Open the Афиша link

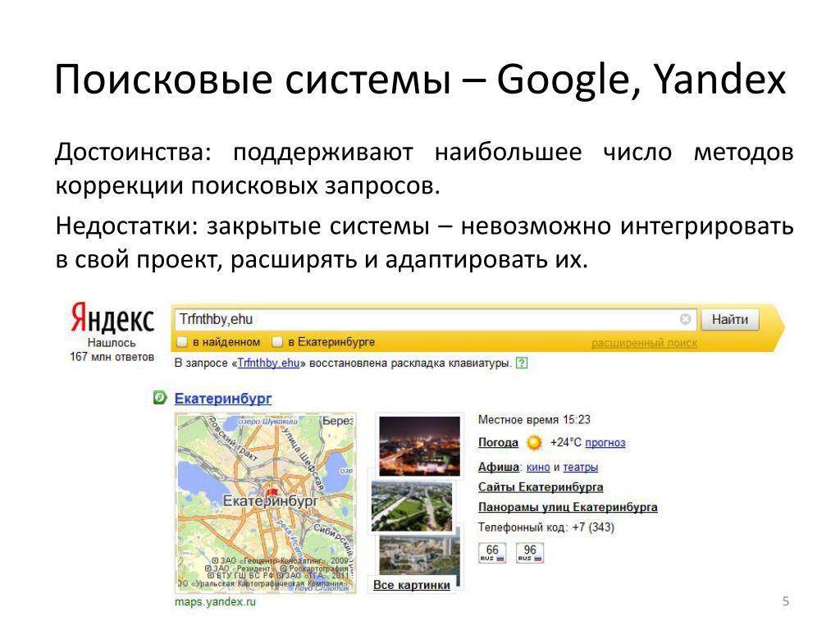(x=498, y=467)
